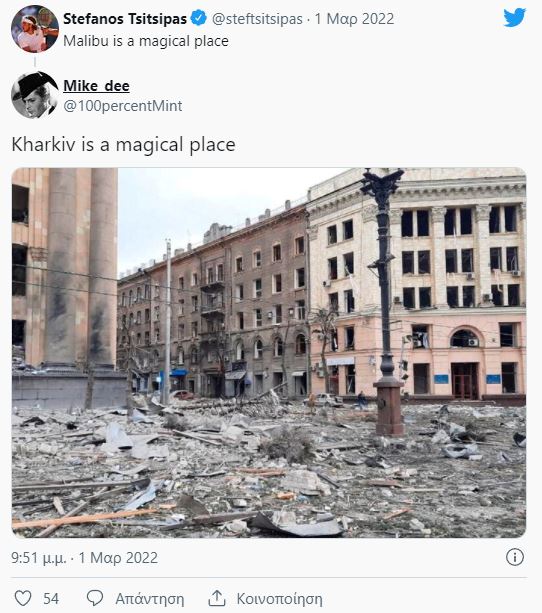The image size is (542, 613).
Task: Click the blue verified badge
Action: pos(199,18)
